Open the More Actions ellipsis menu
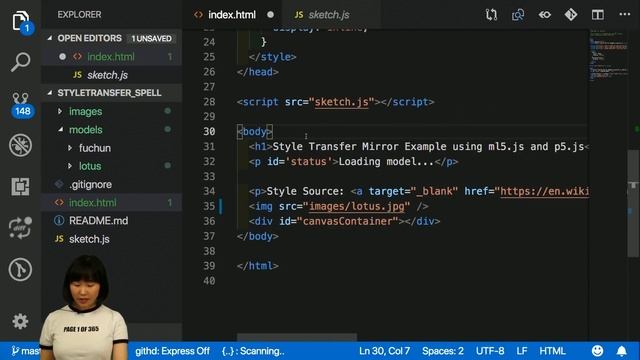This screenshot has width=640, height=360. pos(624,15)
